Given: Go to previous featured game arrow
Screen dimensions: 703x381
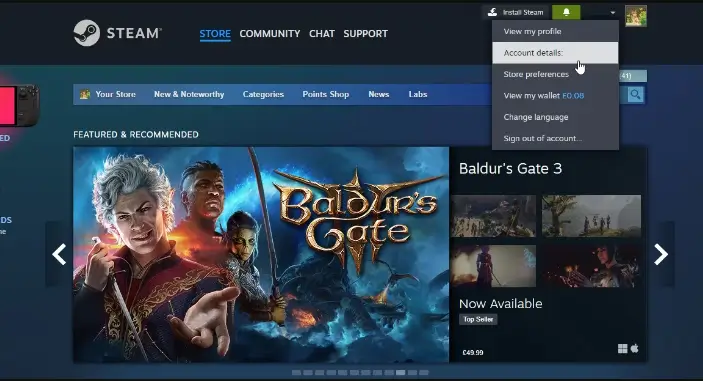Looking at the screenshot, I should [x=59, y=254].
